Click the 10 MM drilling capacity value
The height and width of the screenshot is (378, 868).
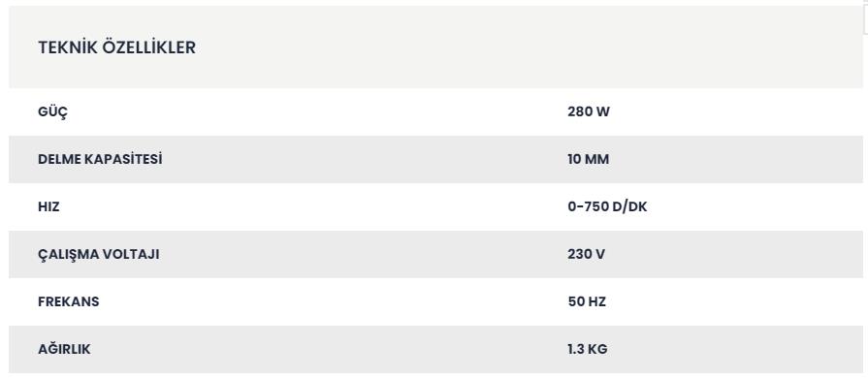588,159
